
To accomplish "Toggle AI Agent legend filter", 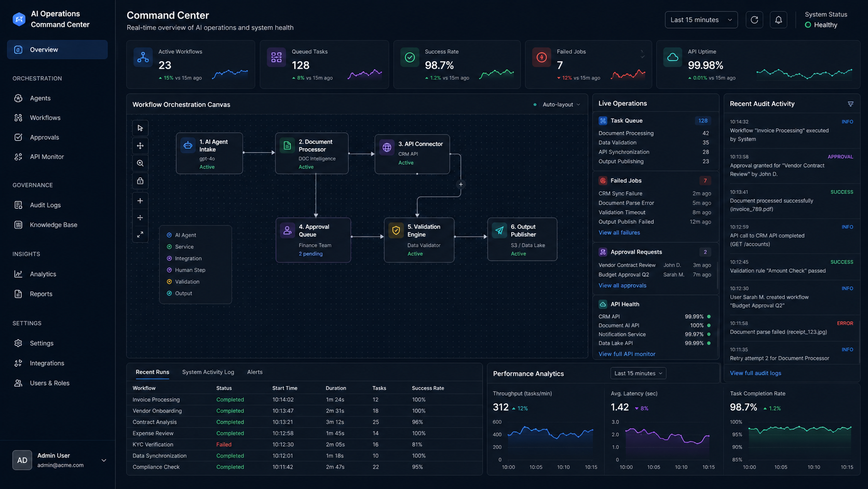I will 181,235.
